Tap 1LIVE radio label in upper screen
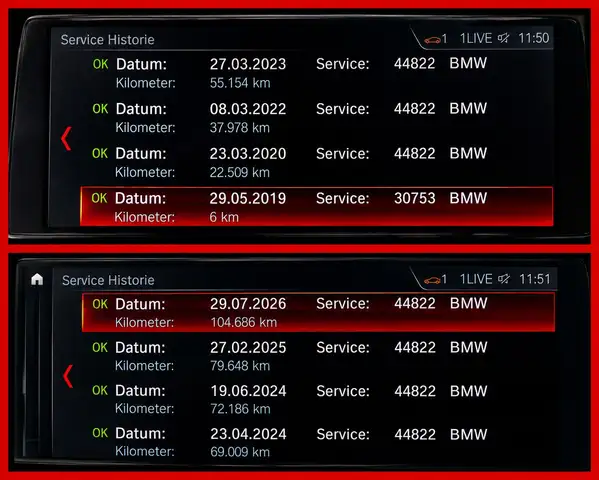The image size is (599, 480). (x=476, y=38)
